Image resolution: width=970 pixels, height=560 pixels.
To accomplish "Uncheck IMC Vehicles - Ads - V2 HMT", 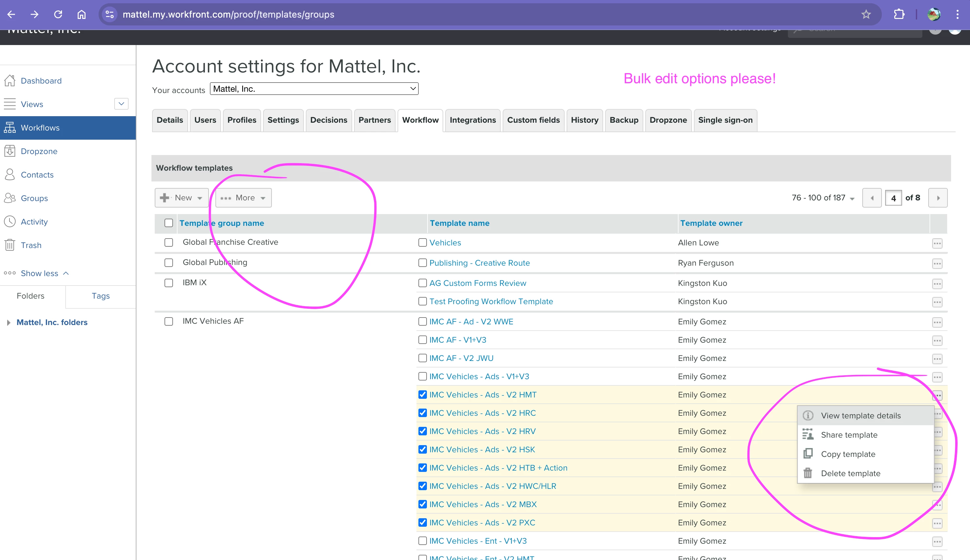I will tap(422, 395).
